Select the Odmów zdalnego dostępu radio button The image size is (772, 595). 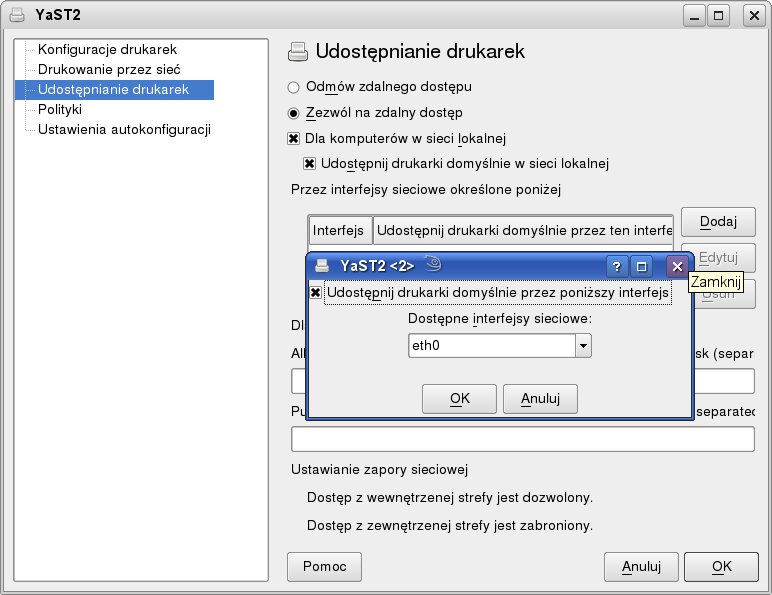tap(294, 87)
